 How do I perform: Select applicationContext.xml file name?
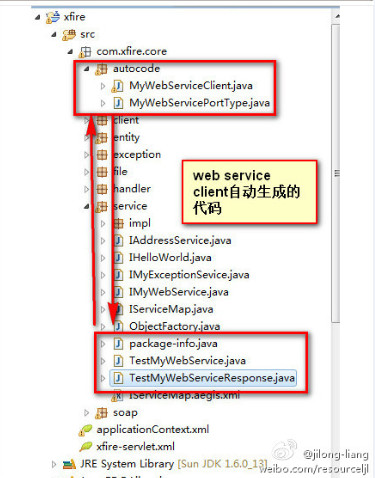153,430
